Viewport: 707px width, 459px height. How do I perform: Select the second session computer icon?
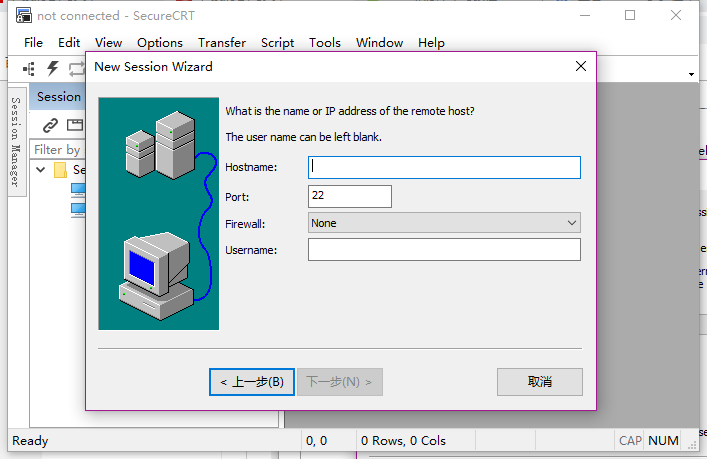click(78, 210)
